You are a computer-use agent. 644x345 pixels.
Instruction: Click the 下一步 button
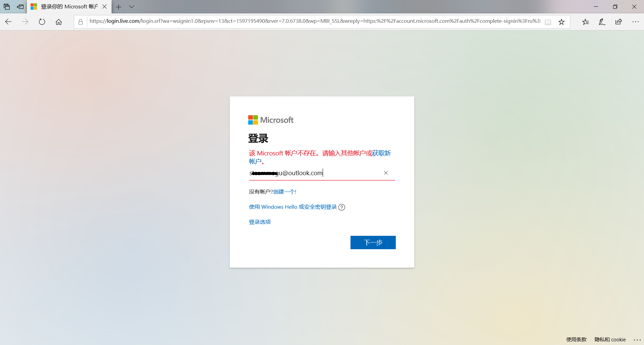point(373,243)
